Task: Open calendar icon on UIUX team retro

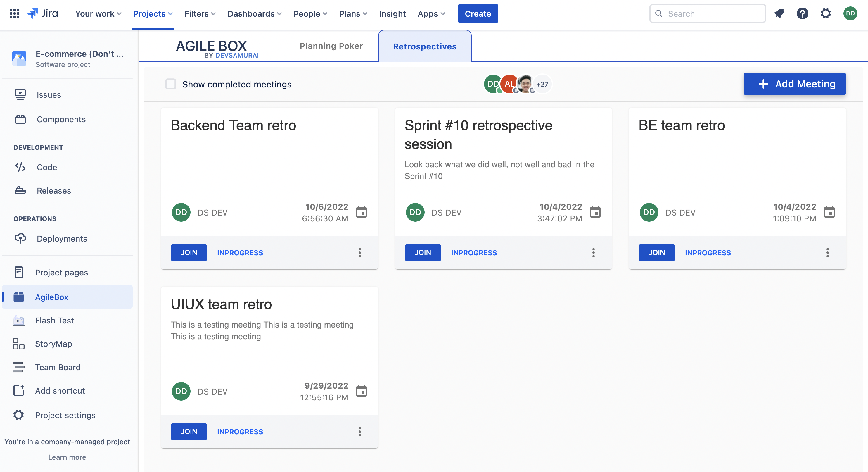Action: 362,391
